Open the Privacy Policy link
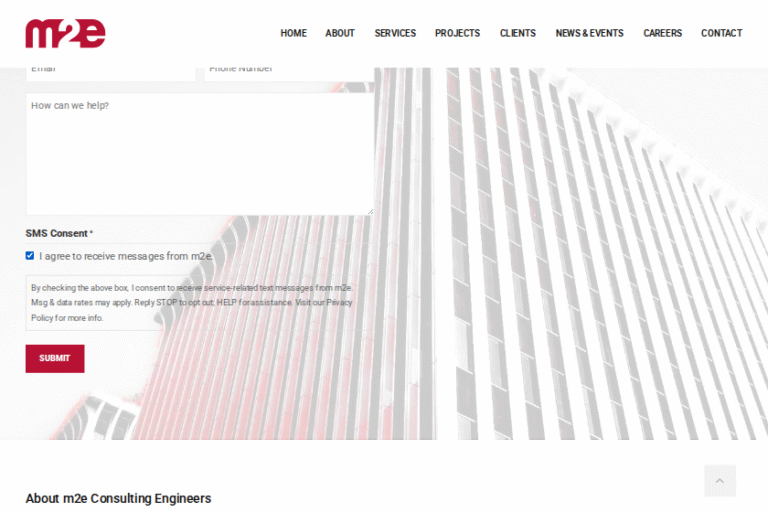768x512 pixels. pos(340,302)
